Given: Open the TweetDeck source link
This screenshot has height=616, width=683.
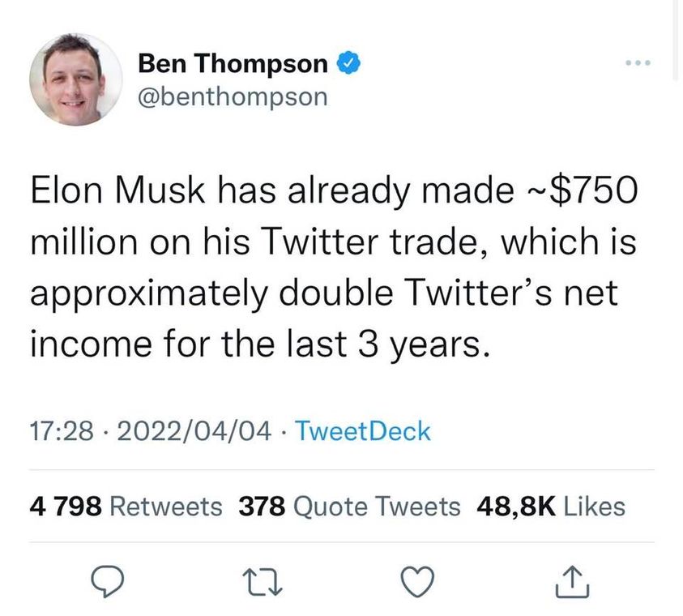Looking at the screenshot, I should point(362,431).
